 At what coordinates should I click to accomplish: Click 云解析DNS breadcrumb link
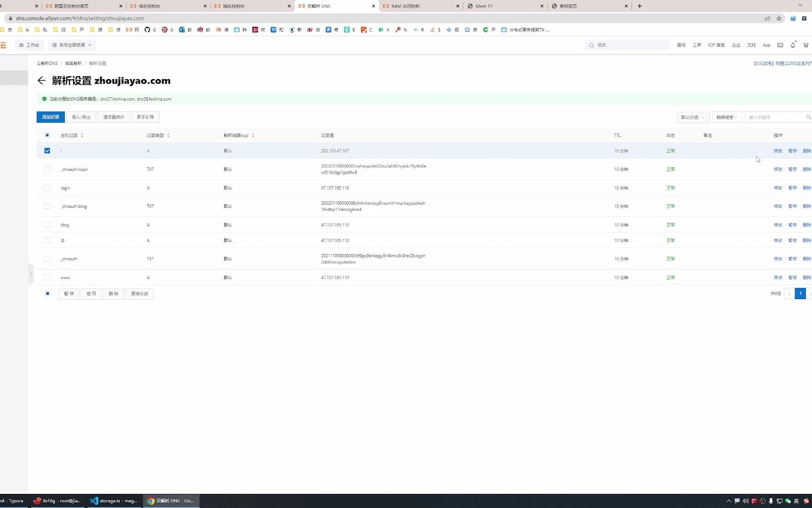[x=47, y=63]
